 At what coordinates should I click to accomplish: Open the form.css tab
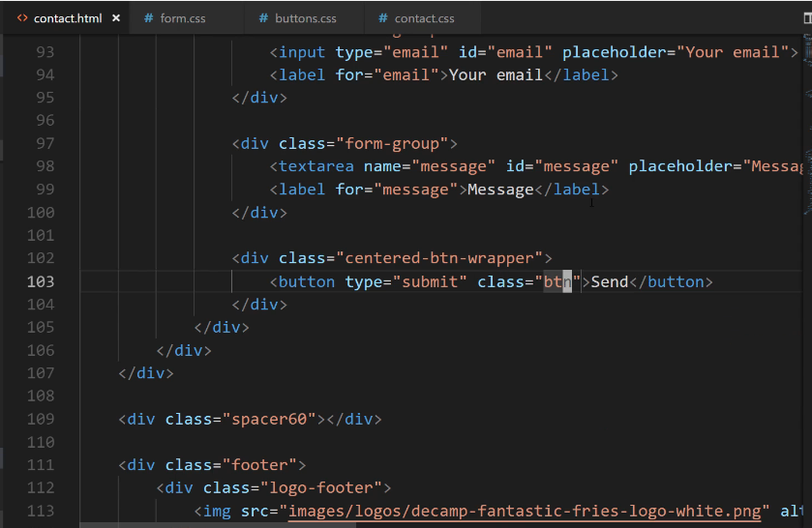click(x=182, y=18)
